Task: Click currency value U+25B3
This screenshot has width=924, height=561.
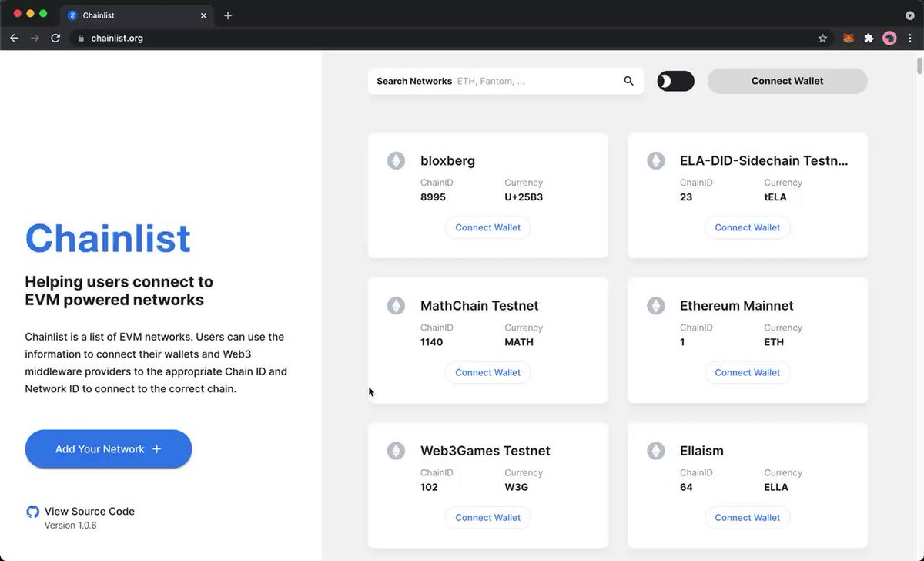Action: (x=524, y=197)
